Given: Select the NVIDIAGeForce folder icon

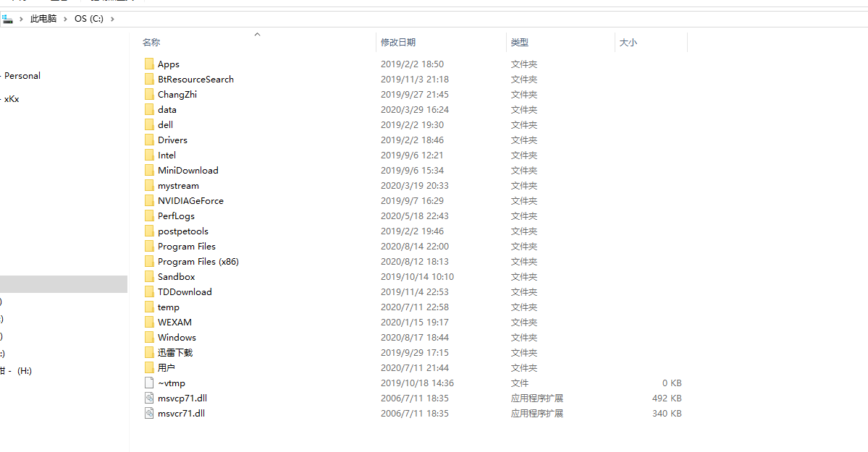Looking at the screenshot, I should click(x=149, y=201).
